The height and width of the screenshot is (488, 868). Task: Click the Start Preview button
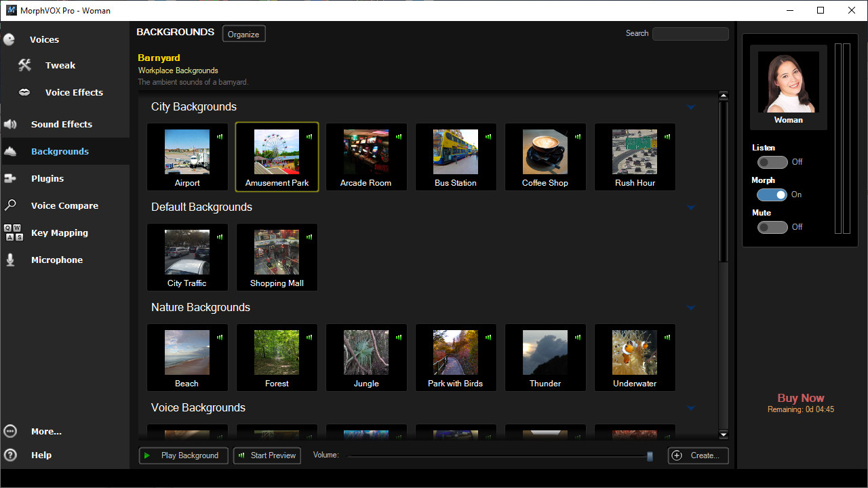pos(267,455)
